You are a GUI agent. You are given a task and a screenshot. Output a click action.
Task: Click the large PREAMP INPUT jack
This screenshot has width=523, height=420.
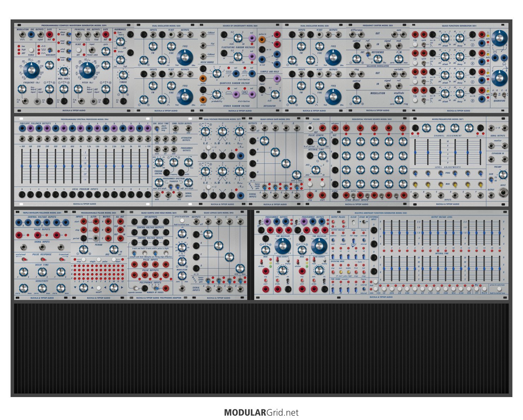coord(503,192)
